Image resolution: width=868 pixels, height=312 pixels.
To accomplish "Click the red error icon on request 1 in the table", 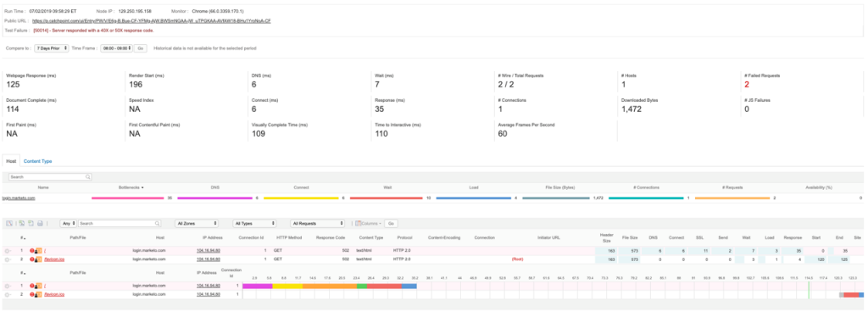I will 32,251.
